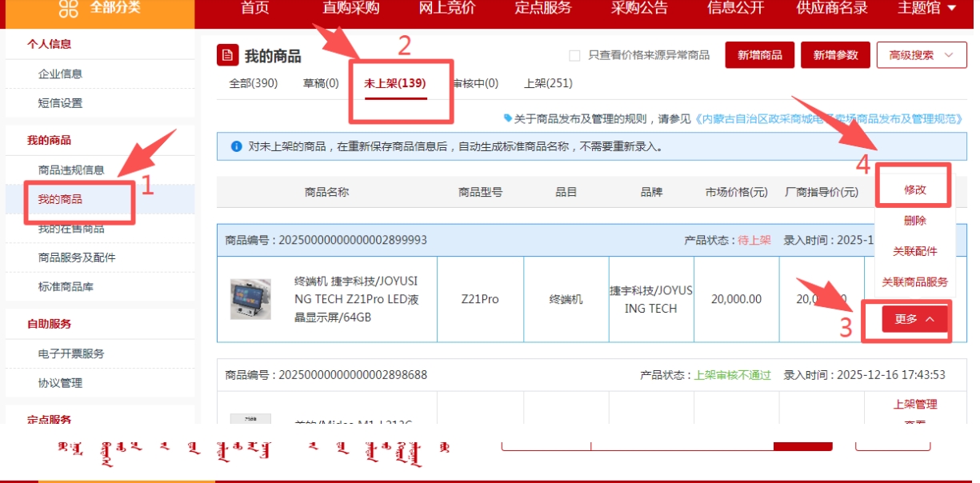Click the 新增参数 button
Screen dimensions: 980x483
pyautogui.click(x=835, y=55)
